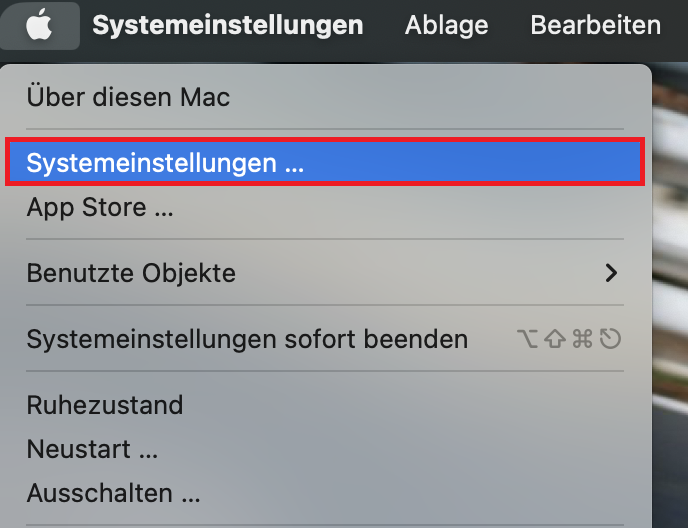Choose Über diesen Mac
The width and height of the screenshot is (688, 528).
click(128, 97)
